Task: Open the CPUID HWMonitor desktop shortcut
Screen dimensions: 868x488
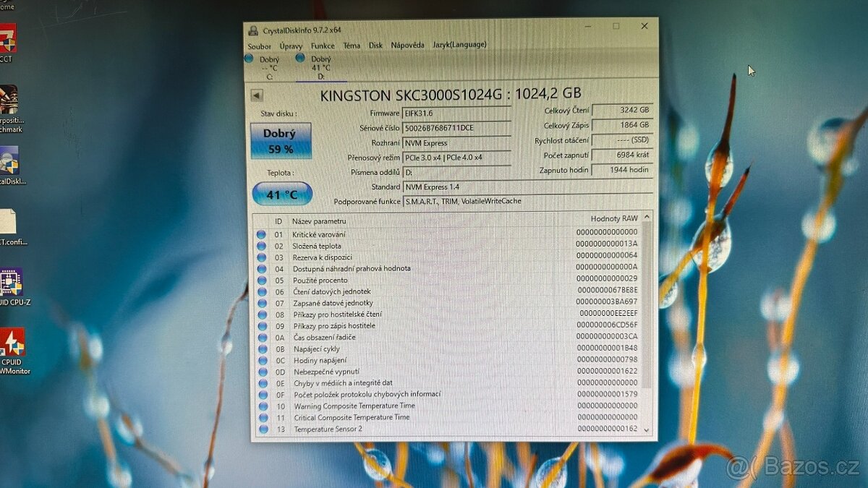Action: [x=13, y=343]
